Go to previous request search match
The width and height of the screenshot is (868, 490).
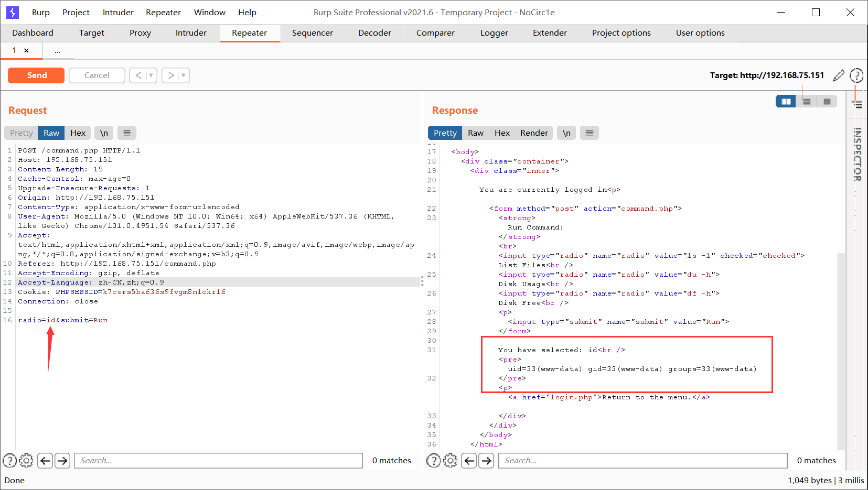45,461
